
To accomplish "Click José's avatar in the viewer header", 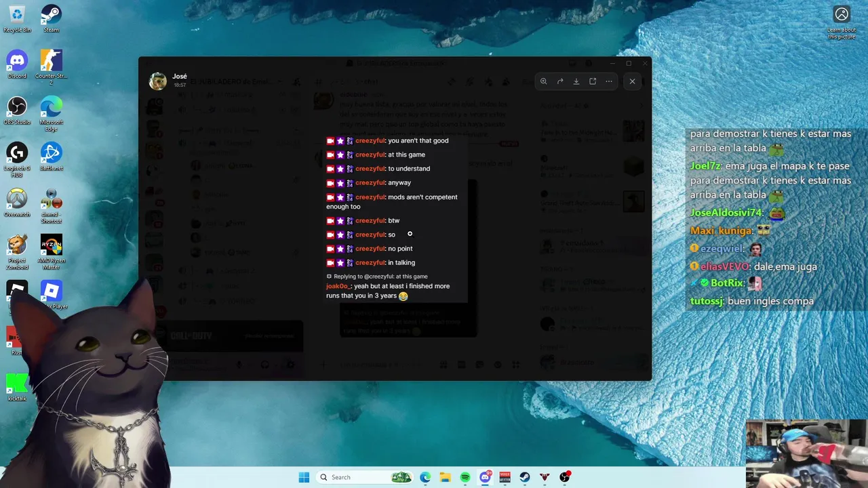I will coord(158,81).
